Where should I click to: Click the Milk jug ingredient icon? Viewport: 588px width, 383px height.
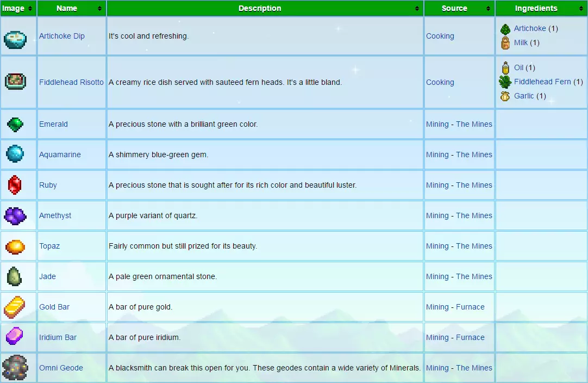coord(505,43)
